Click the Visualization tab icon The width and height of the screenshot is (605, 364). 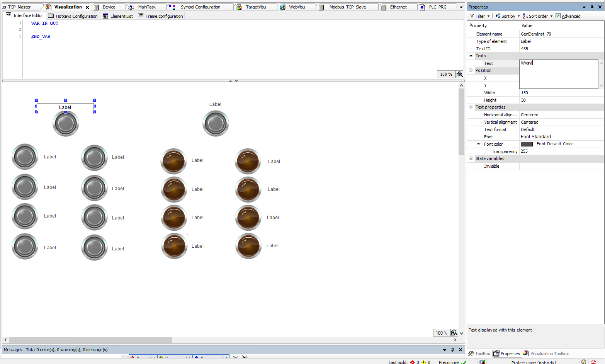49,7
